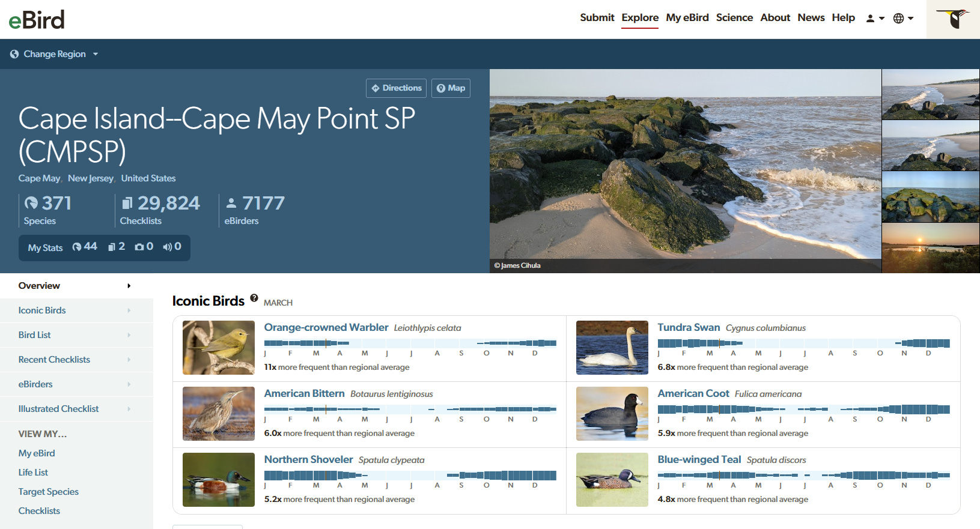This screenshot has height=529, width=980.
Task: Go to the About page
Action: (775, 17)
